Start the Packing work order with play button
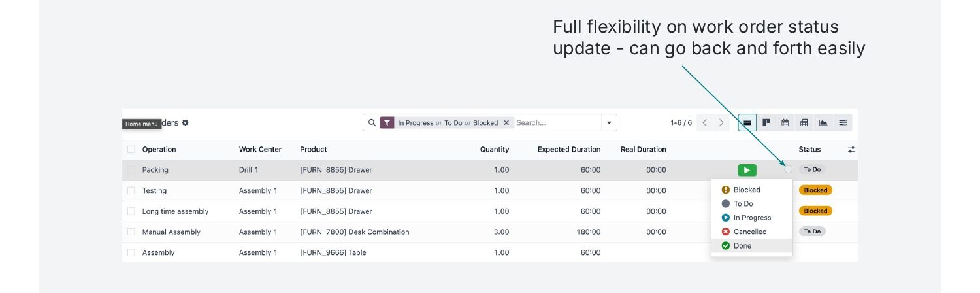This screenshot has width=980, height=293. (x=747, y=170)
